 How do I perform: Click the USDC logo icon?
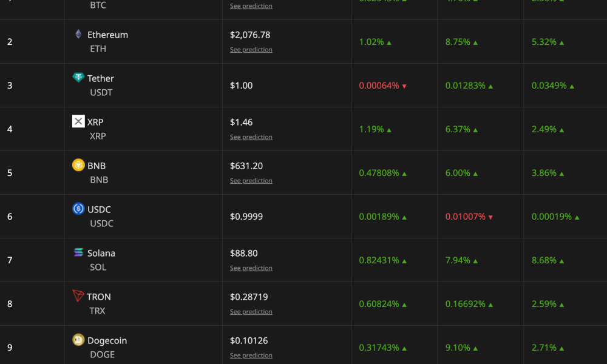tap(78, 209)
